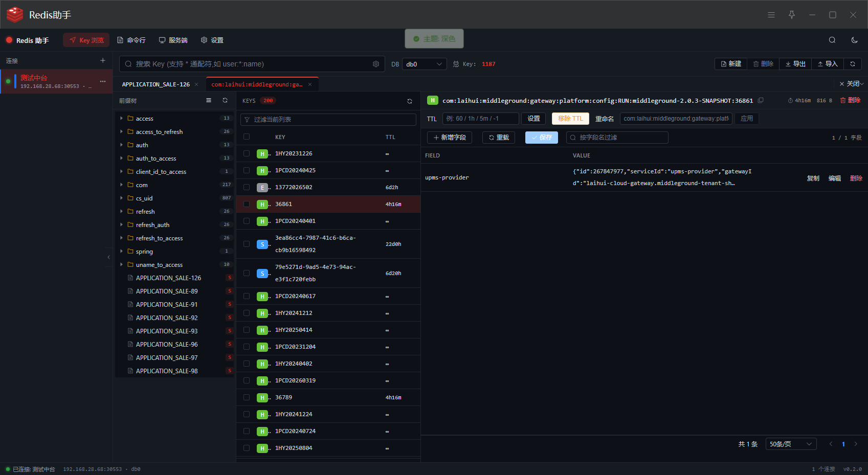The image size is (868, 475).
Task: Close the APPLICATION_SALE-126 tab
Action: (x=196, y=84)
